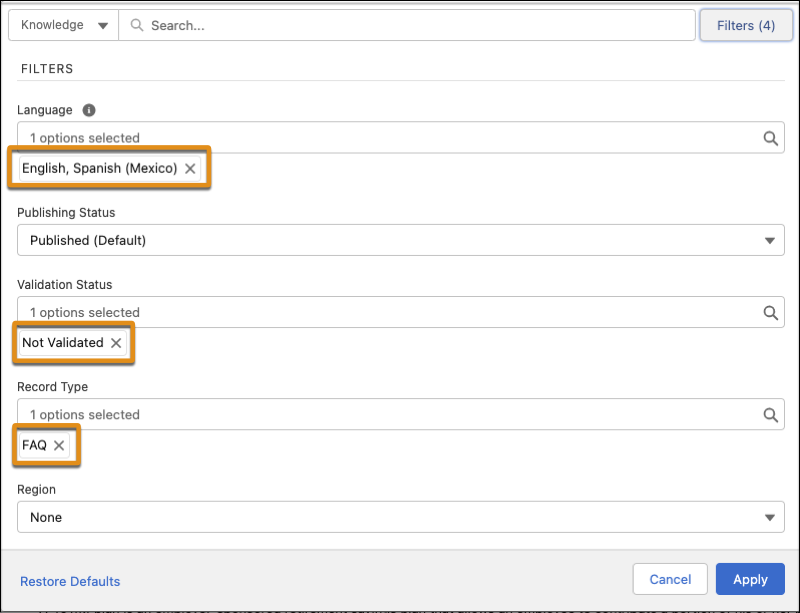Click the search icon in the Language filter
800x613 pixels.
[770, 138]
